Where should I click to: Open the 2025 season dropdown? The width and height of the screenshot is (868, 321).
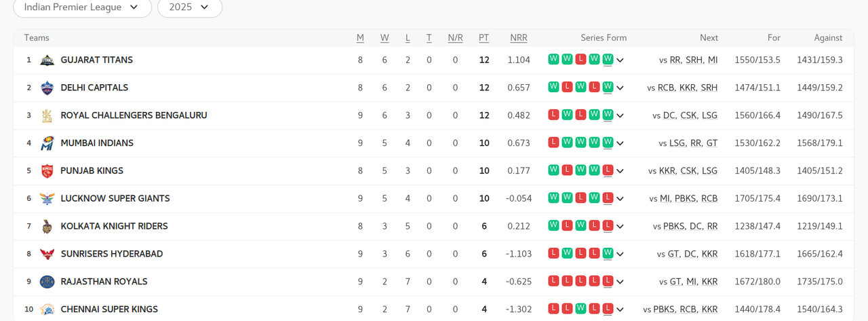pos(189,7)
